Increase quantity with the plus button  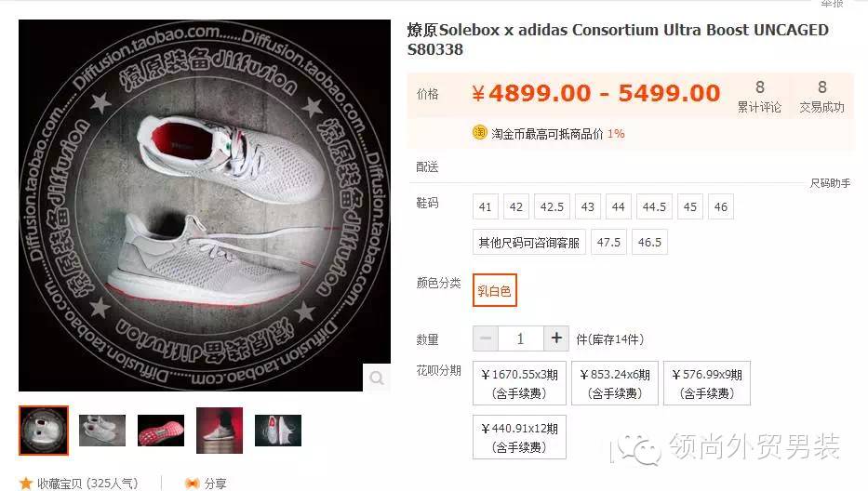pos(556,338)
